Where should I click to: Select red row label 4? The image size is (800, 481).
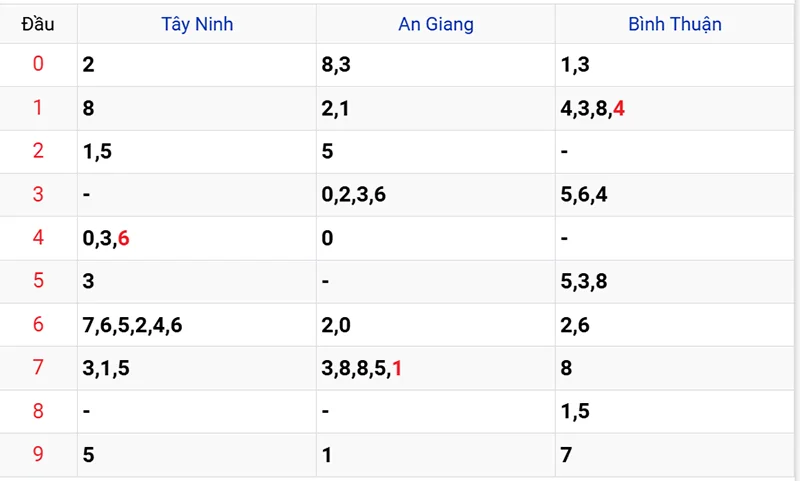pos(38,237)
